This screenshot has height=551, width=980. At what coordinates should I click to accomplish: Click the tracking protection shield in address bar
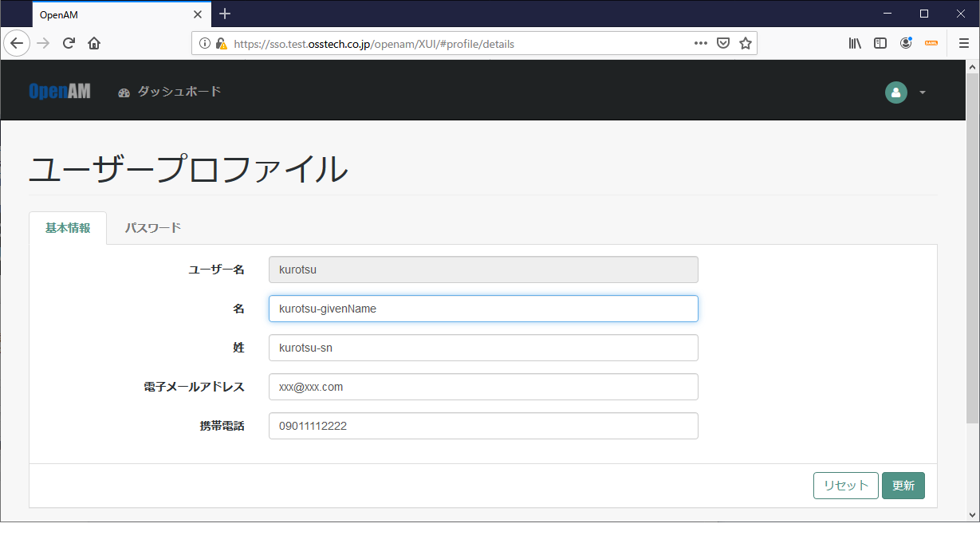click(722, 43)
